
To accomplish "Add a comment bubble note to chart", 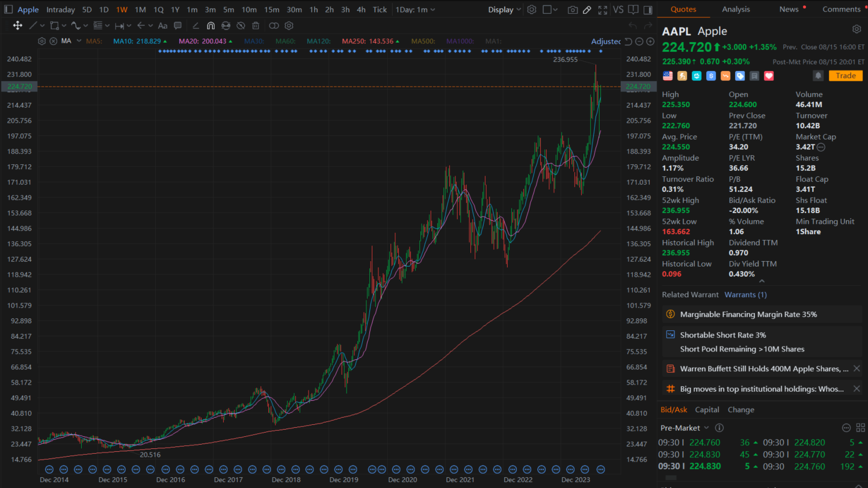I will 177,26.
